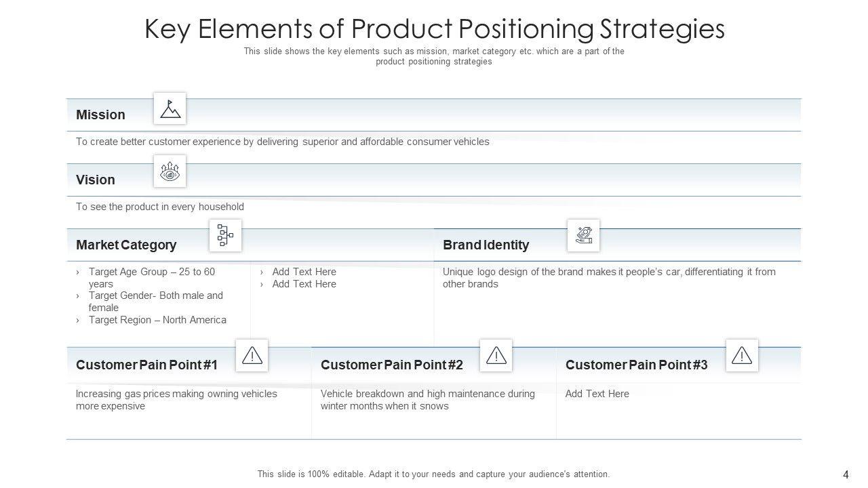Image resolution: width=868 pixels, height=488 pixels.
Task: Select the hierarchy icon next to Market Category
Action: pyautogui.click(x=225, y=236)
